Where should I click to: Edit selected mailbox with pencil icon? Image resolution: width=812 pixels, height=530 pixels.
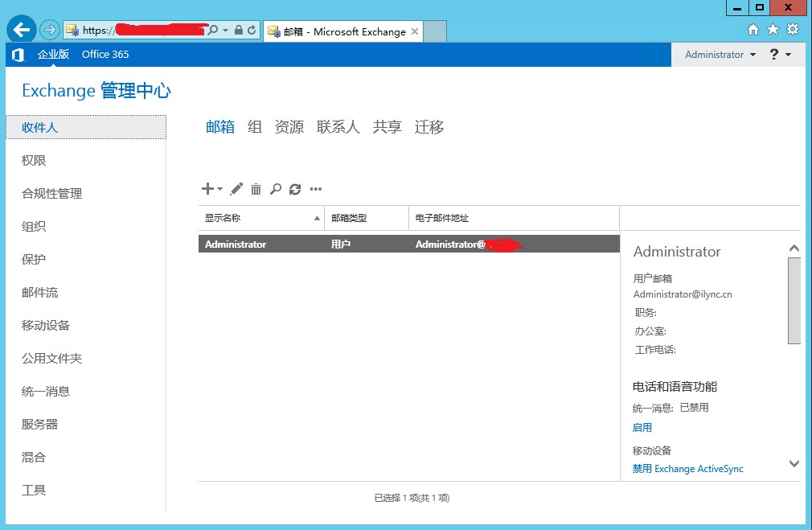click(236, 189)
